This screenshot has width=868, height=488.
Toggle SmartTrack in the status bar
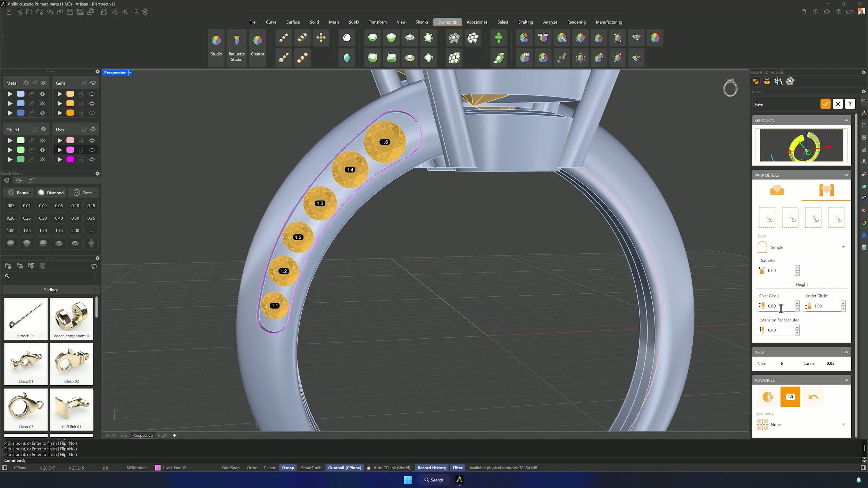[311, 468]
